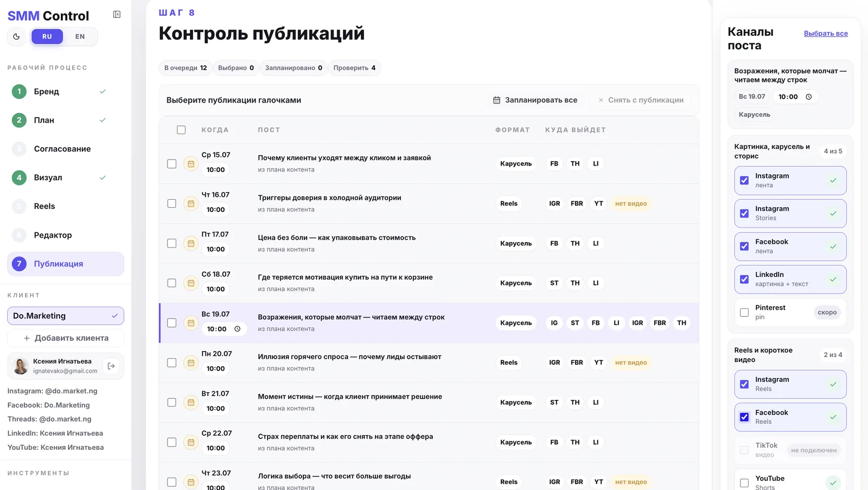Uncheck the Facebook Reels channel checkbox
868x490 pixels.
[x=744, y=417]
